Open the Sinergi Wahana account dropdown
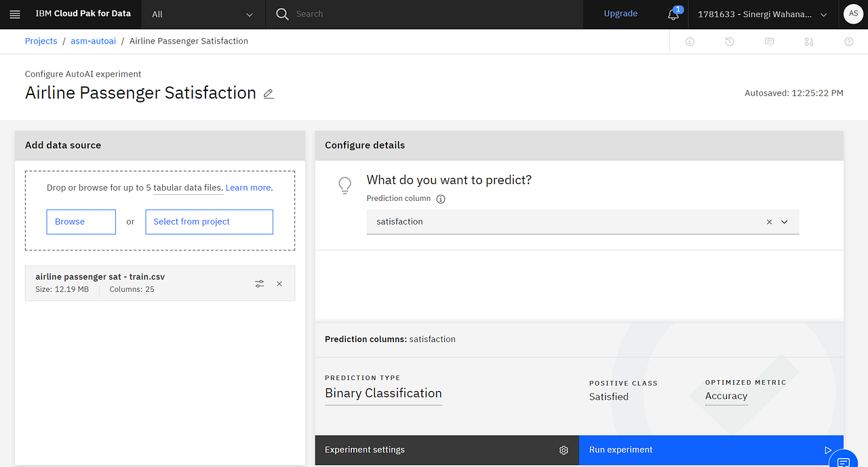The image size is (868, 467). point(763,14)
